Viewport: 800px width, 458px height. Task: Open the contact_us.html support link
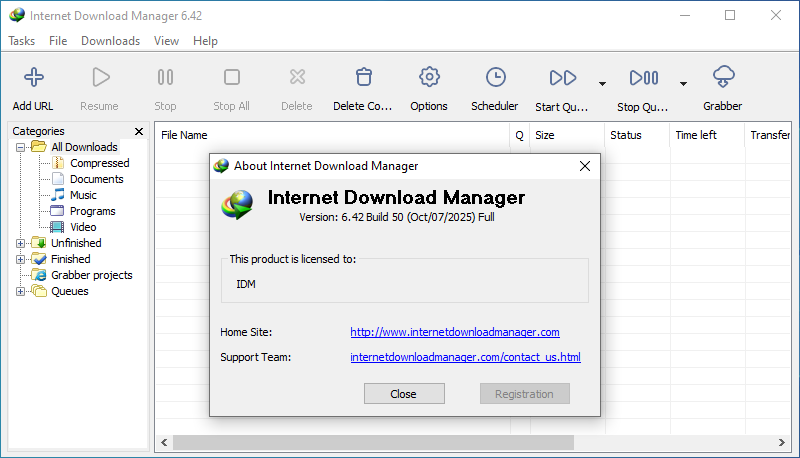(465, 357)
